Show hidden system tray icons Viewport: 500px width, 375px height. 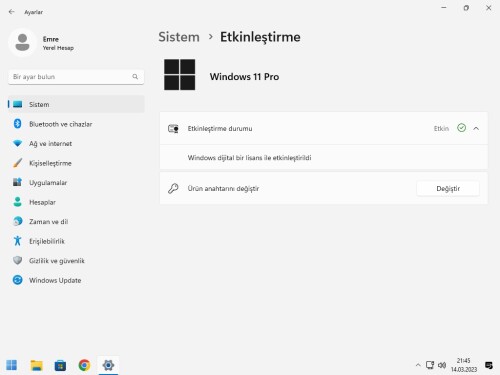pos(418,365)
